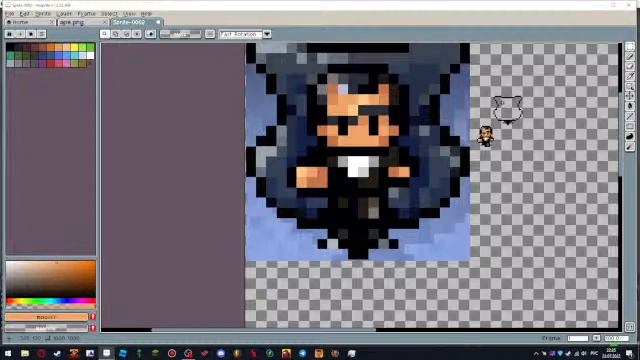Click the zoom percentage field in status bar
Viewport: 640px width, 360px height.
pos(616,338)
